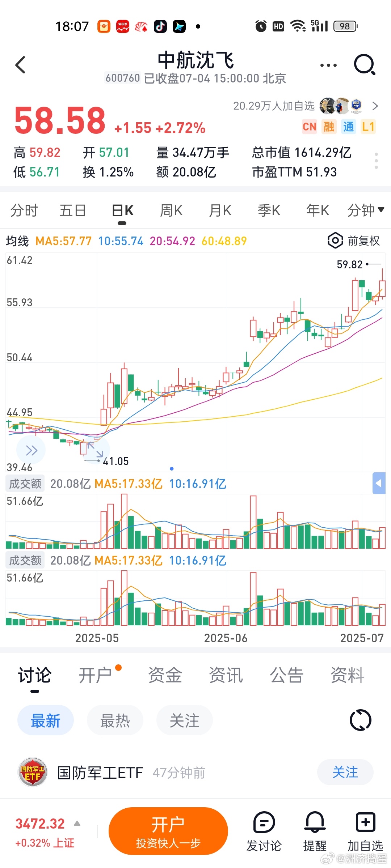Screen dimensions: 391x868
Task: Open the three-dot more options menu
Action: tap(328, 65)
